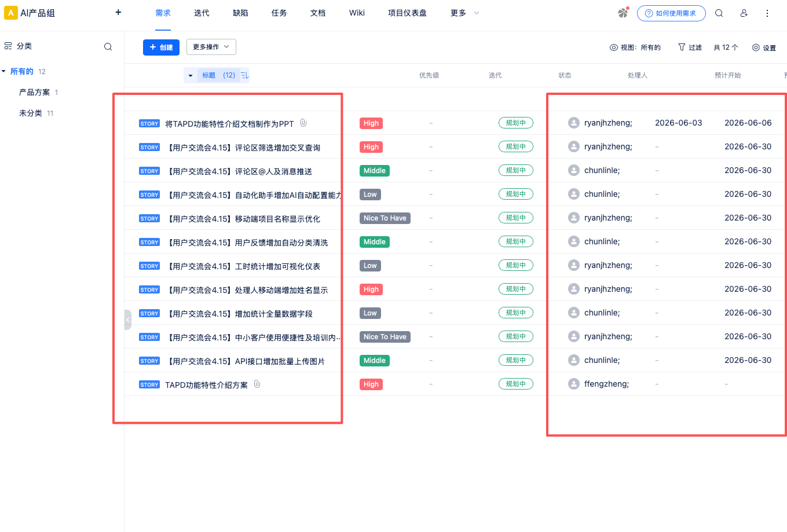The height and width of the screenshot is (532, 787).
Task: Click the eye icon next to 视图
Action: coord(614,47)
